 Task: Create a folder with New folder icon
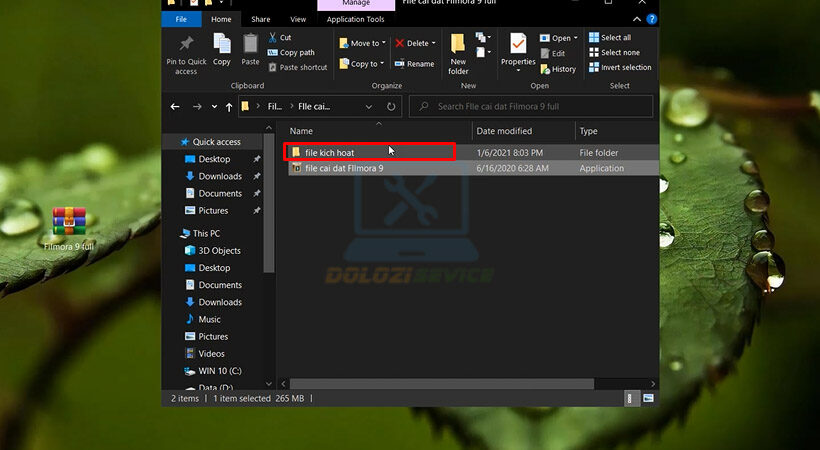pos(458,48)
